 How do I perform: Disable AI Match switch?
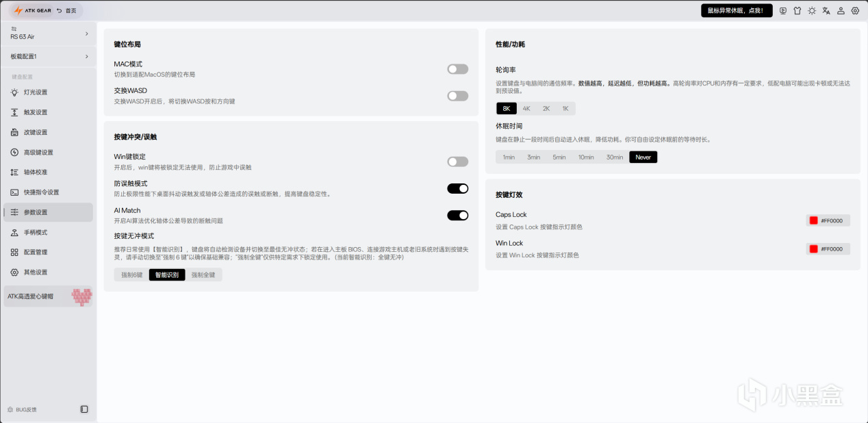[x=457, y=216]
